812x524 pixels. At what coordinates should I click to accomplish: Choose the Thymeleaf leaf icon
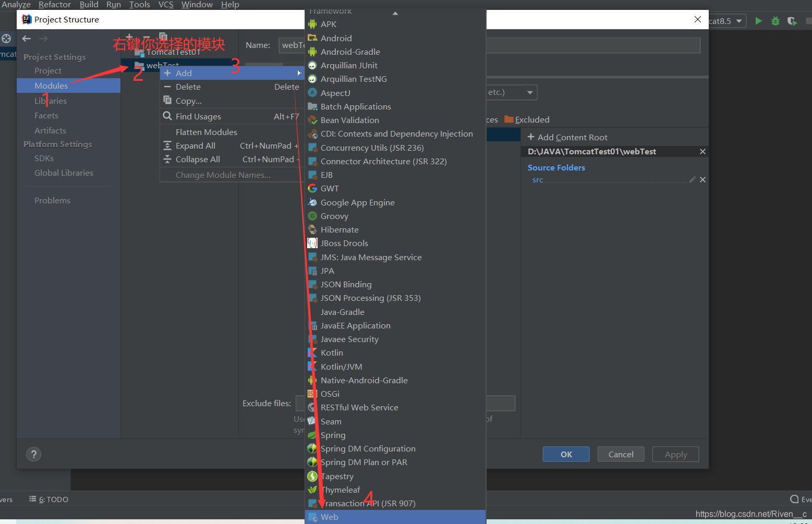tap(312, 490)
